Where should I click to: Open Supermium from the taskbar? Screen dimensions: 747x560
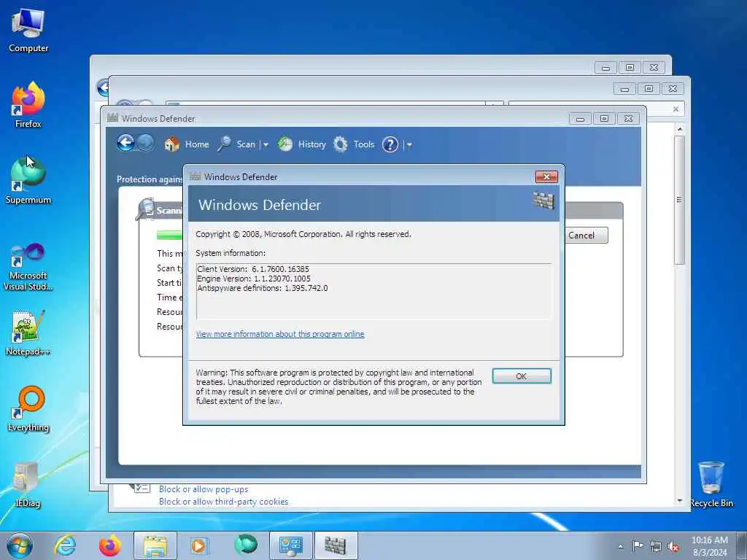[246, 545]
